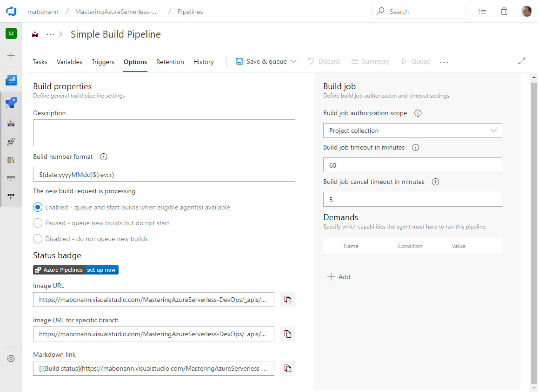Select Disabled do not queue option
538x392 pixels.
[x=38, y=239]
